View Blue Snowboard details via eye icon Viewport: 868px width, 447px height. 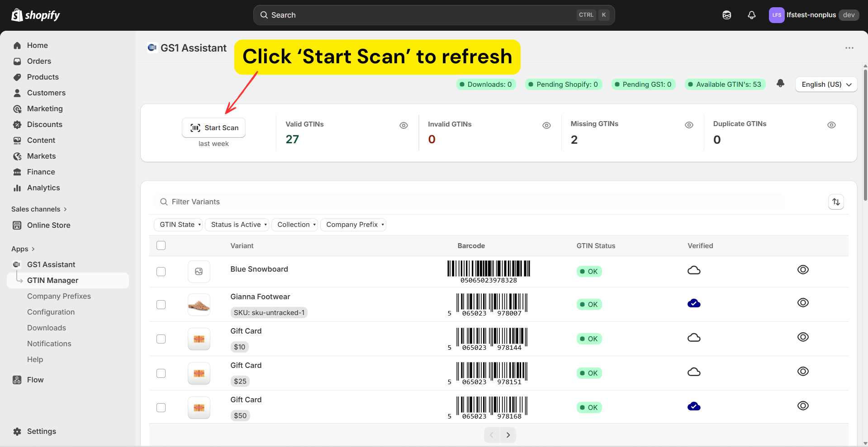803,270
